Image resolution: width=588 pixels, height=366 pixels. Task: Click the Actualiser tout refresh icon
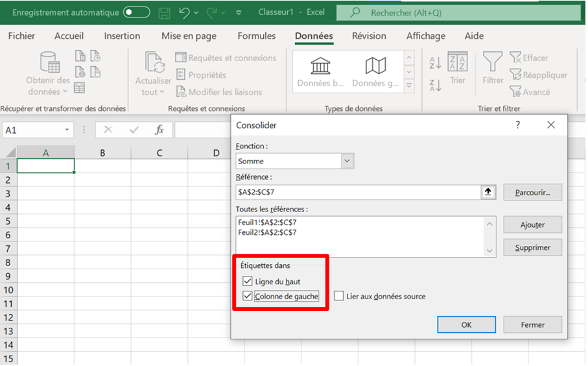(x=155, y=62)
